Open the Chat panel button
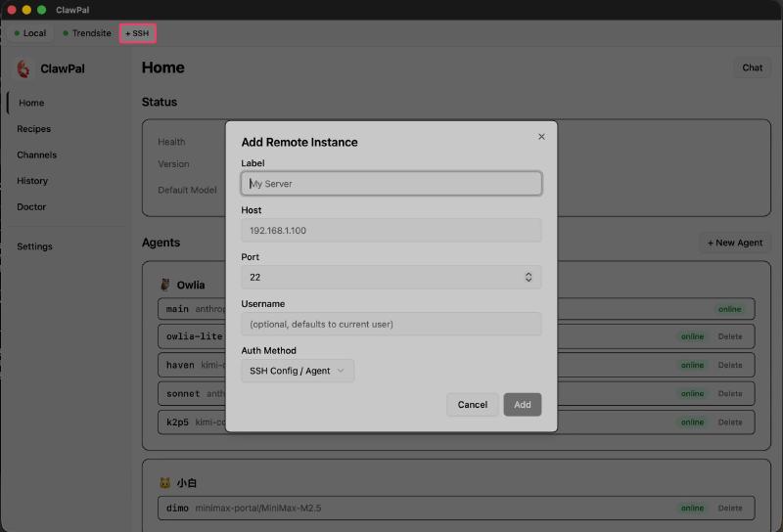 (x=752, y=67)
